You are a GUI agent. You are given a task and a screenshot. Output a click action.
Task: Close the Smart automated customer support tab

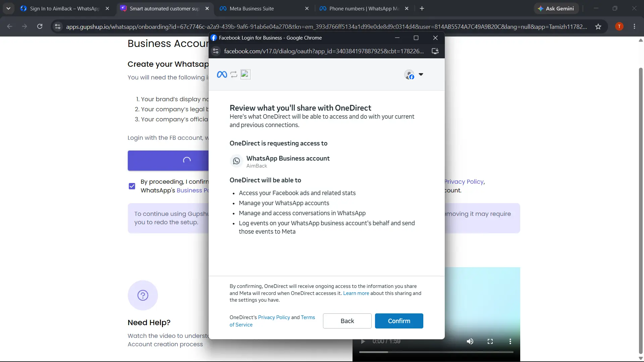207,8
